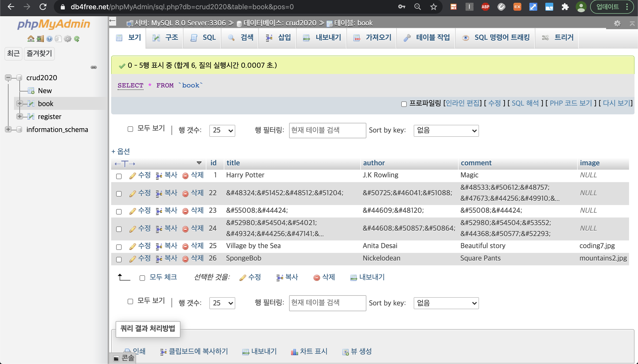Click the sidebar link chain icon
This screenshot has height=364, width=638.
(x=94, y=67)
